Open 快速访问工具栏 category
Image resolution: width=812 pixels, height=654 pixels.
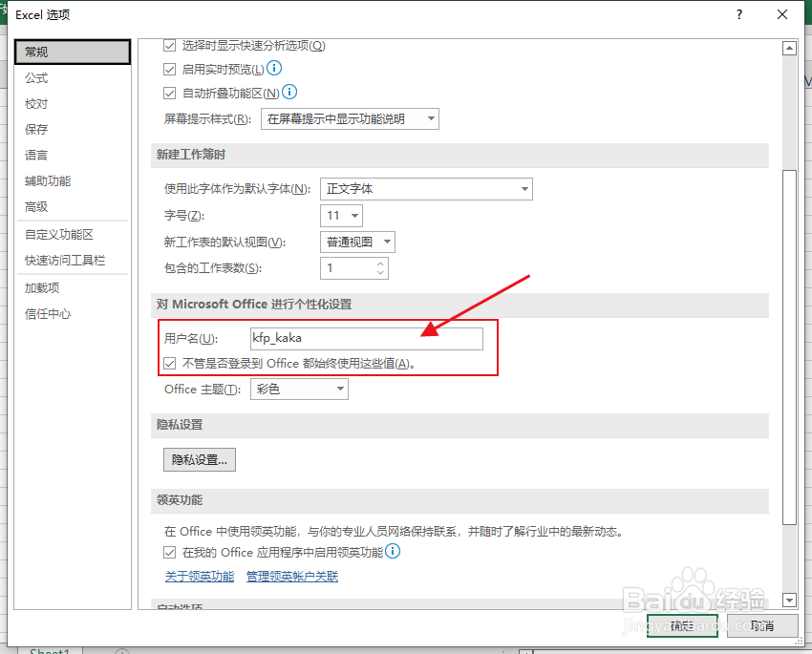(x=73, y=261)
